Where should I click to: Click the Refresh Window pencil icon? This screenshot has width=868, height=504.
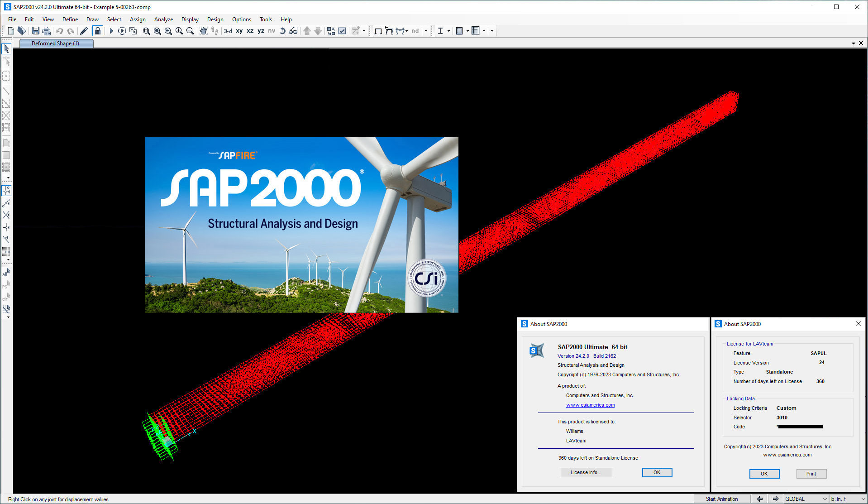tap(84, 31)
